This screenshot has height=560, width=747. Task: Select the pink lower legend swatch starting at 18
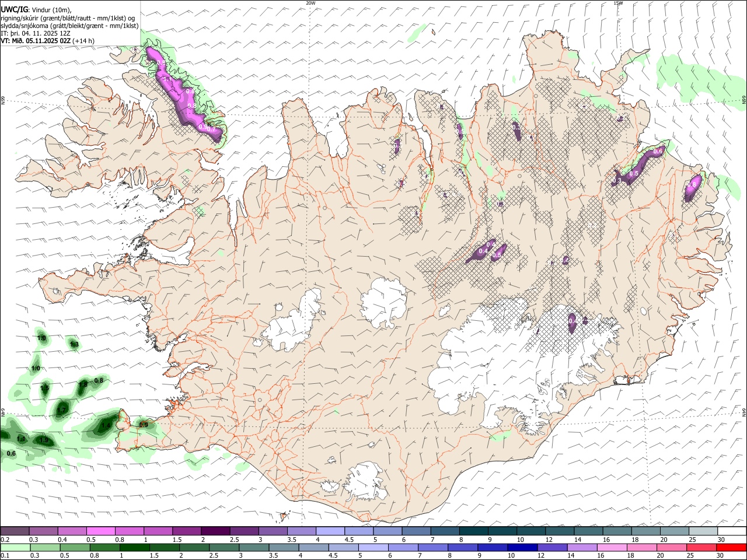pos(643,548)
